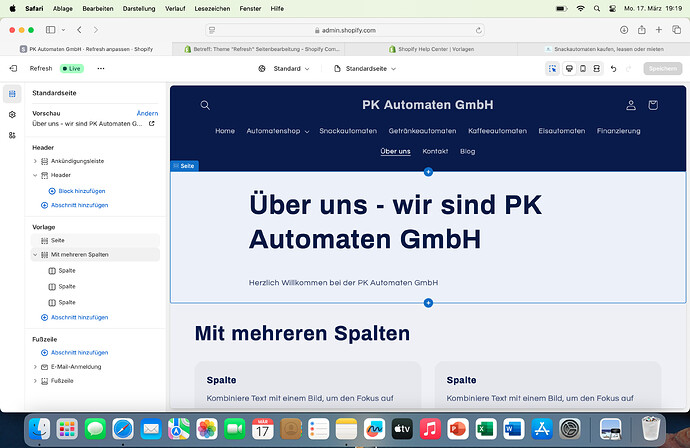Switch preview to mobile view
This screenshot has width=690, height=448.
coord(583,69)
